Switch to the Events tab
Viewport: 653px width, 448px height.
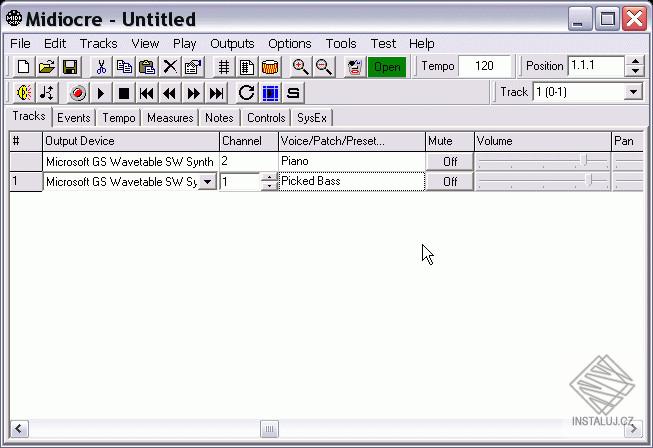pos(74,118)
